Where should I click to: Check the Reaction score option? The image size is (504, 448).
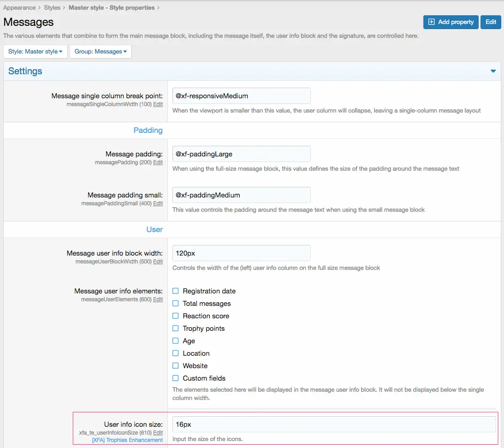176,316
